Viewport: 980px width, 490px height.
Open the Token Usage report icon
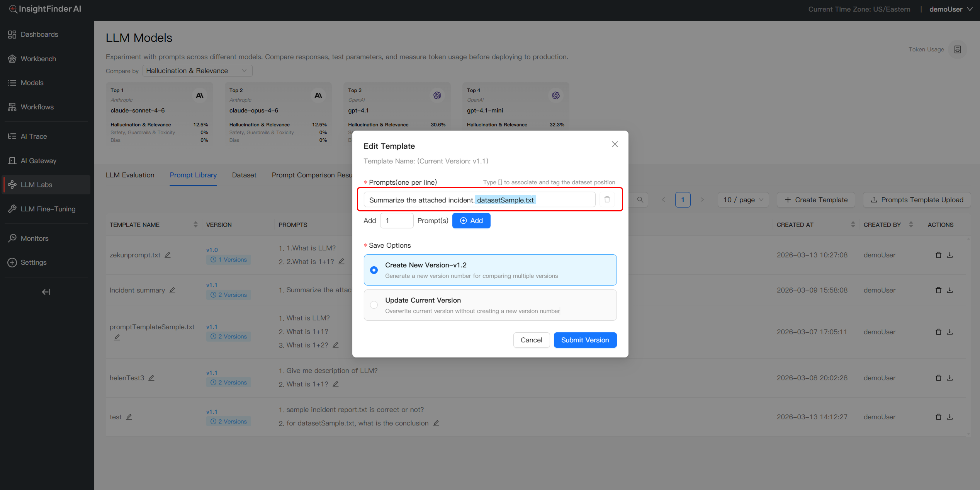pyautogui.click(x=958, y=49)
